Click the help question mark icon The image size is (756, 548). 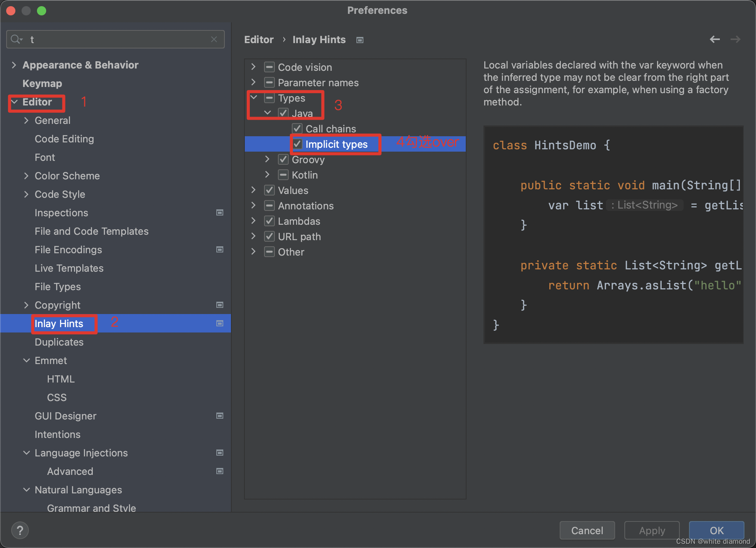(20, 530)
